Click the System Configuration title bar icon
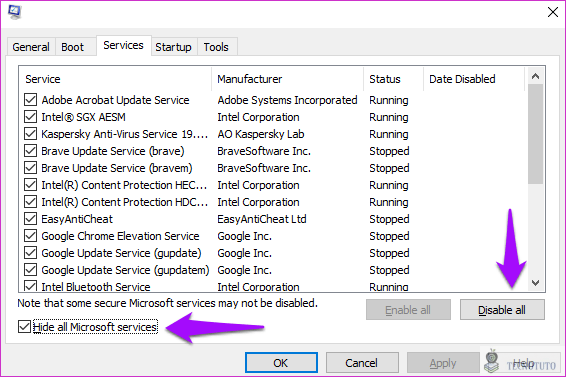 coord(14,12)
